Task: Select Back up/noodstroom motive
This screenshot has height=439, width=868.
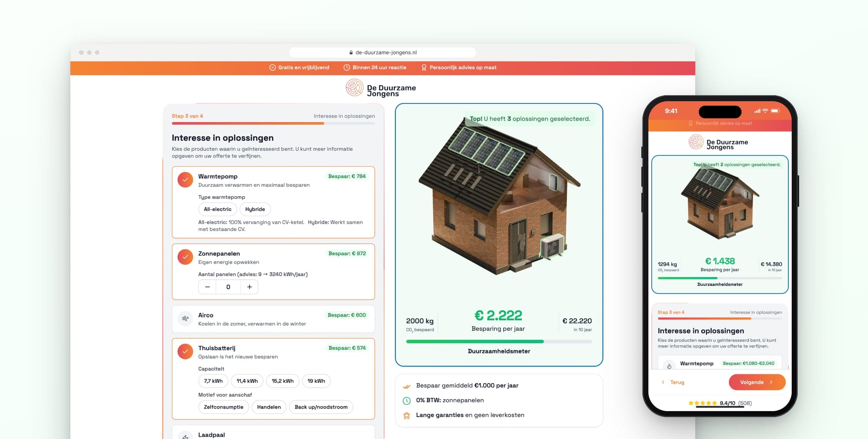Action: click(x=321, y=407)
